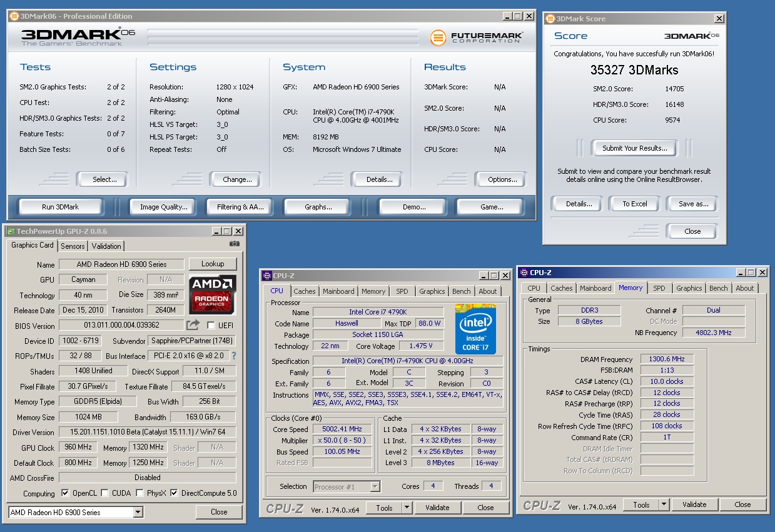Click Submit Your Results... button
This screenshot has width=775, height=532.
(x=635, y=148)
